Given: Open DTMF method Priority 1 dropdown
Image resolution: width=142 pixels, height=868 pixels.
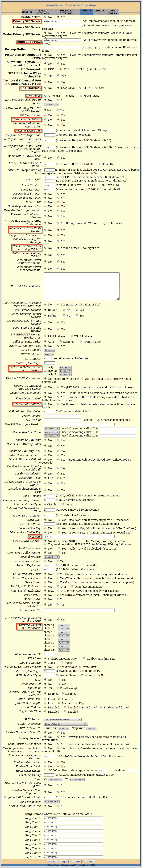Looking at the screenshot, I should point(66,367).
